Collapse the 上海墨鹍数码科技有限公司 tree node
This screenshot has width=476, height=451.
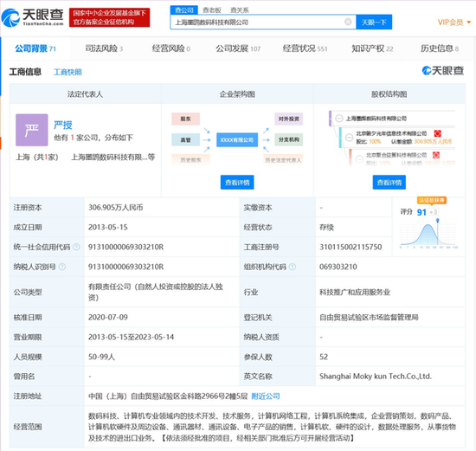click(x=339, y=119)
